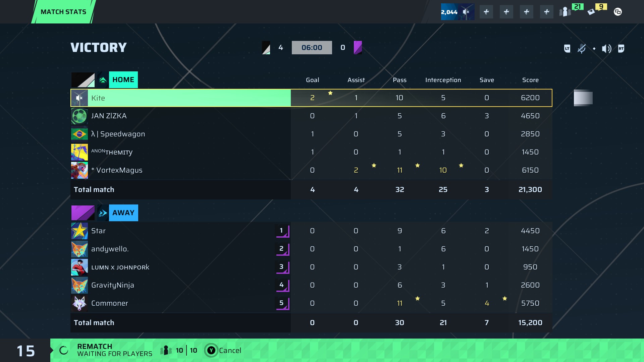
Task: Click the home team emblem beside HOME
Action: [83, 80]
